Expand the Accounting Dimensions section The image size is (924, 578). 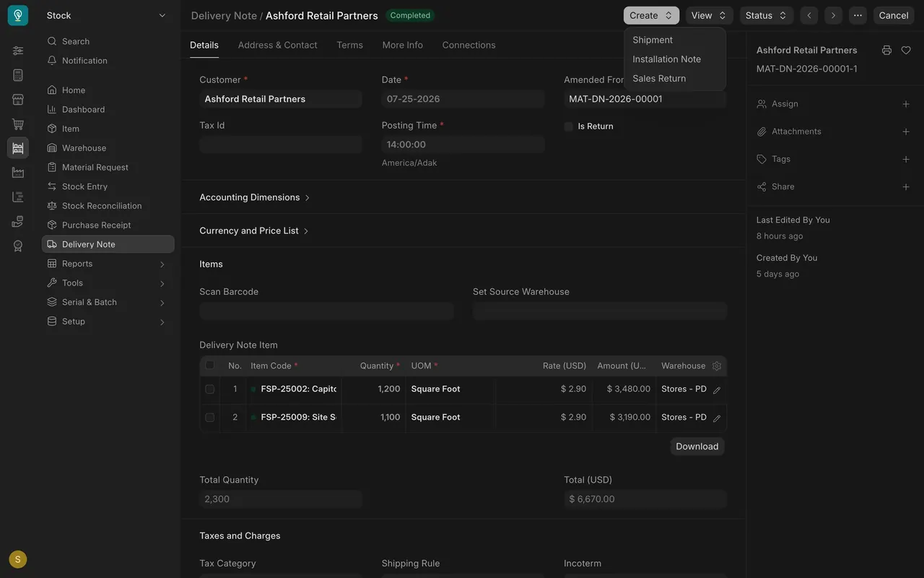click(x=254, y=197)
